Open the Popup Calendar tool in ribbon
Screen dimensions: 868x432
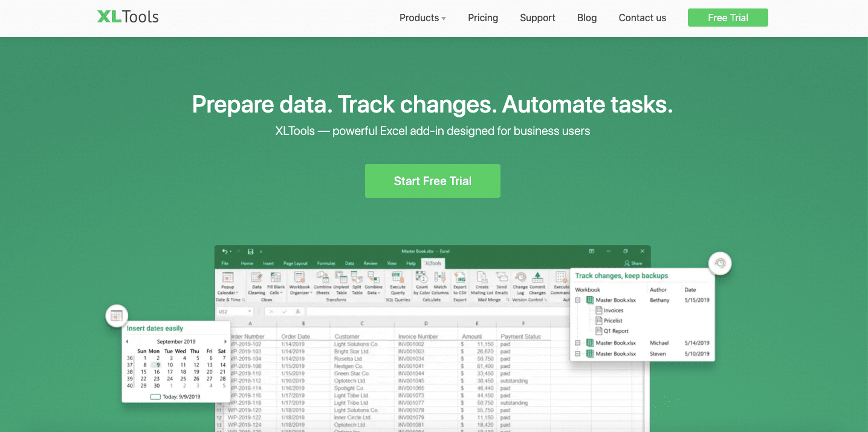(228, 283)
